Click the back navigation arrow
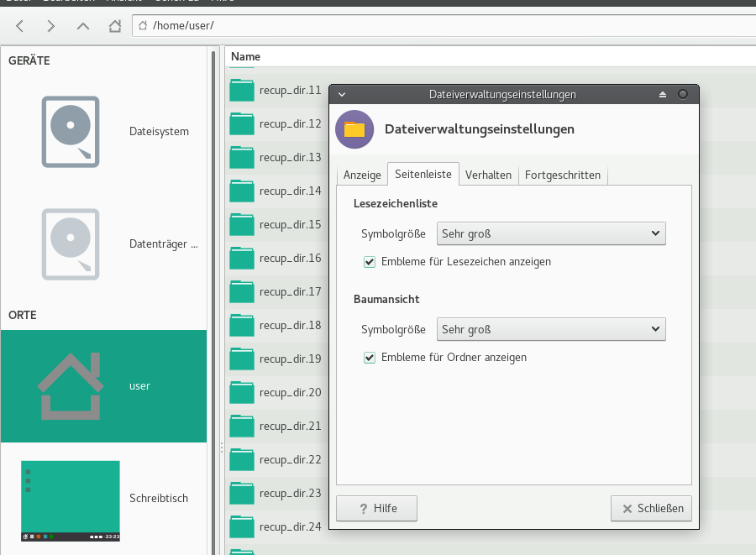This screenshot has height=555, width=756. click(x=20, y=26)
